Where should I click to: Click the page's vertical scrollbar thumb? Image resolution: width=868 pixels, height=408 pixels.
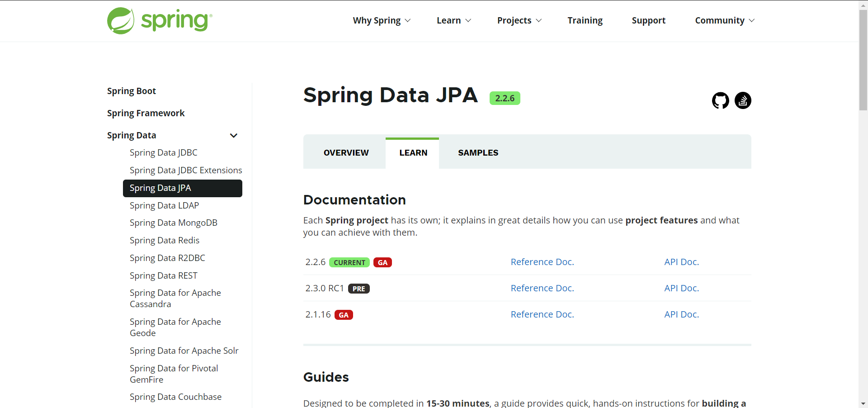tap(863, 60)
